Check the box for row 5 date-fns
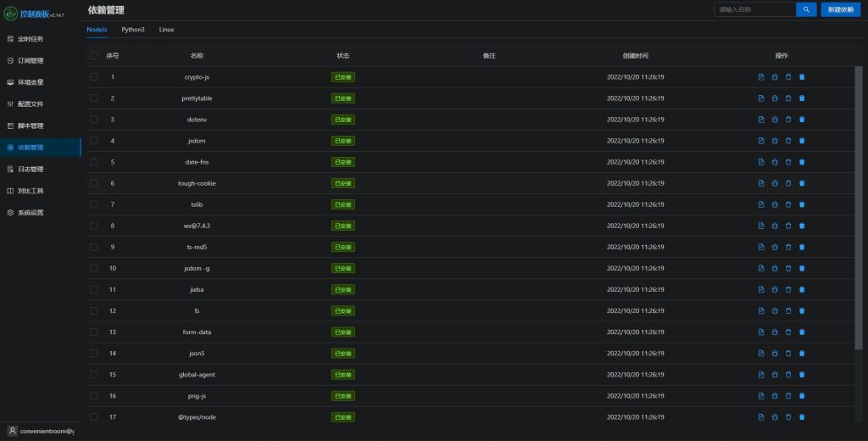This screenshot has height=441, width=868. (x=94, y=162)
